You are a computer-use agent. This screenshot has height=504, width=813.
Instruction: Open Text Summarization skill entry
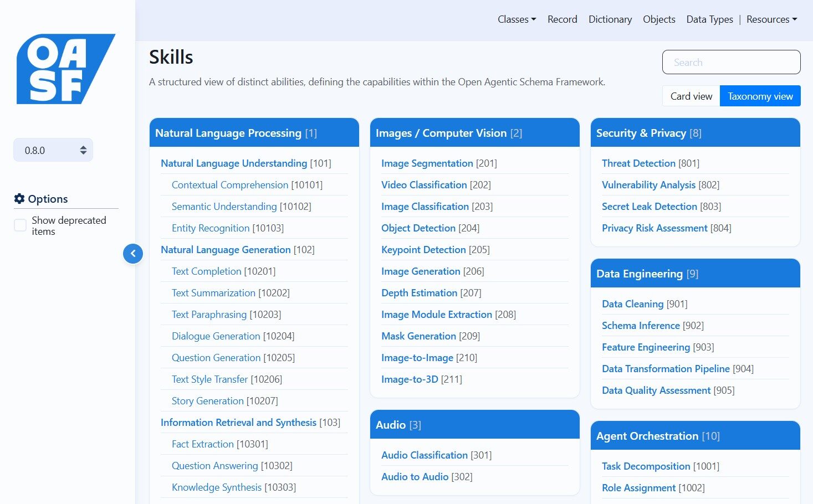point(213,293)
